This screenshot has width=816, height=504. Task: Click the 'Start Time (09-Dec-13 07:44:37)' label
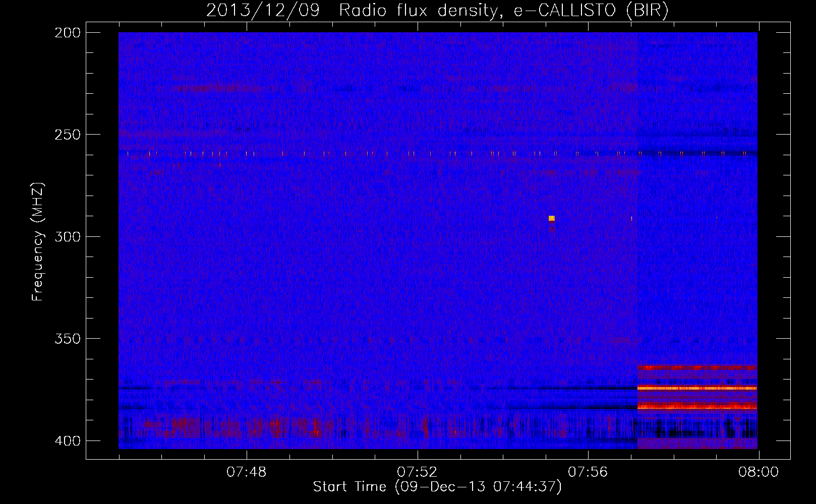(437, 487)
